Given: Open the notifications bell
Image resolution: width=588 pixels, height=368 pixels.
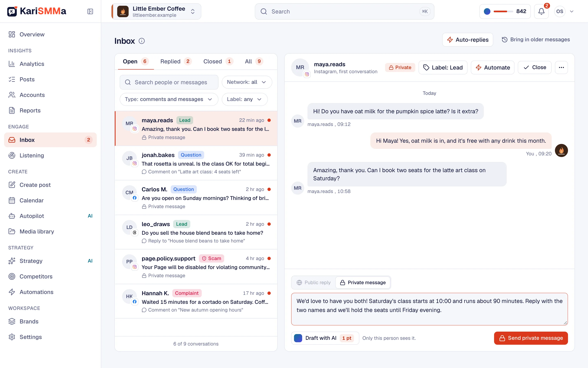Looking at the screenshot, I should pos(541,11).
